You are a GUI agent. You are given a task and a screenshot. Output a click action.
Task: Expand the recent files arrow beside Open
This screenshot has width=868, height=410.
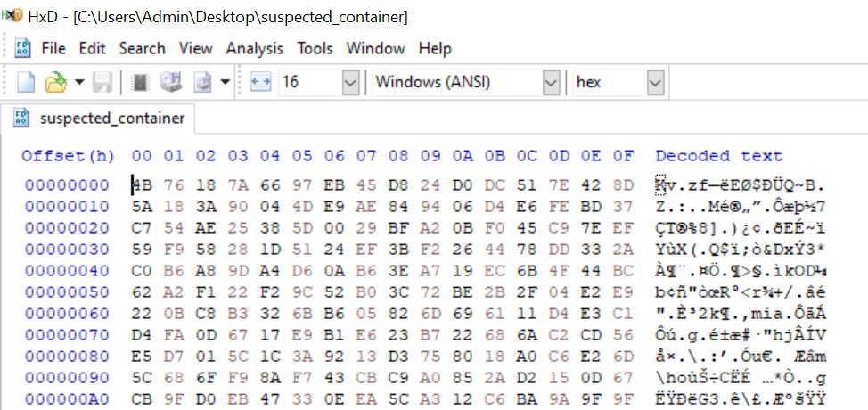pos(79,83)
